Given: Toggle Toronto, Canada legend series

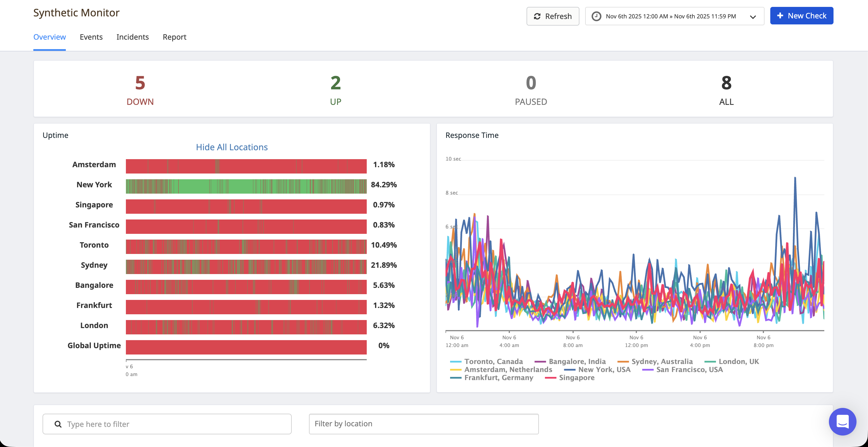Looking at the screenshot, I should 493,361.
